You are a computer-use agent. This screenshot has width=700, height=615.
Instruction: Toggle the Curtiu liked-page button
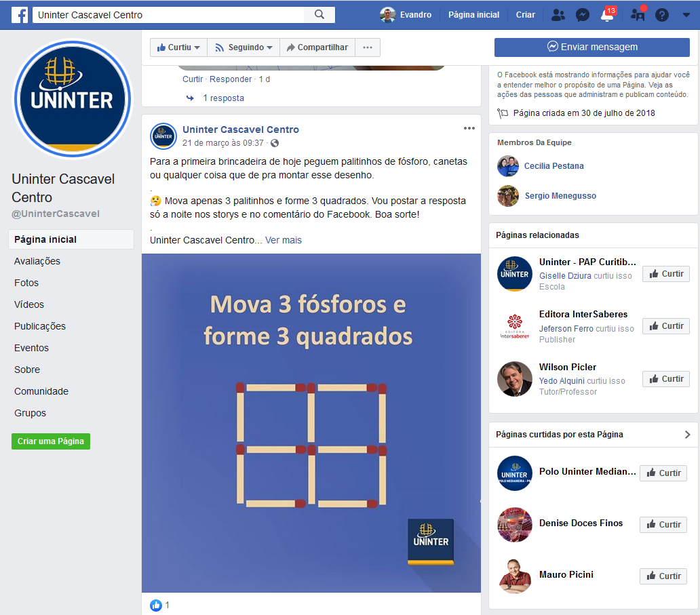[178, 47]
